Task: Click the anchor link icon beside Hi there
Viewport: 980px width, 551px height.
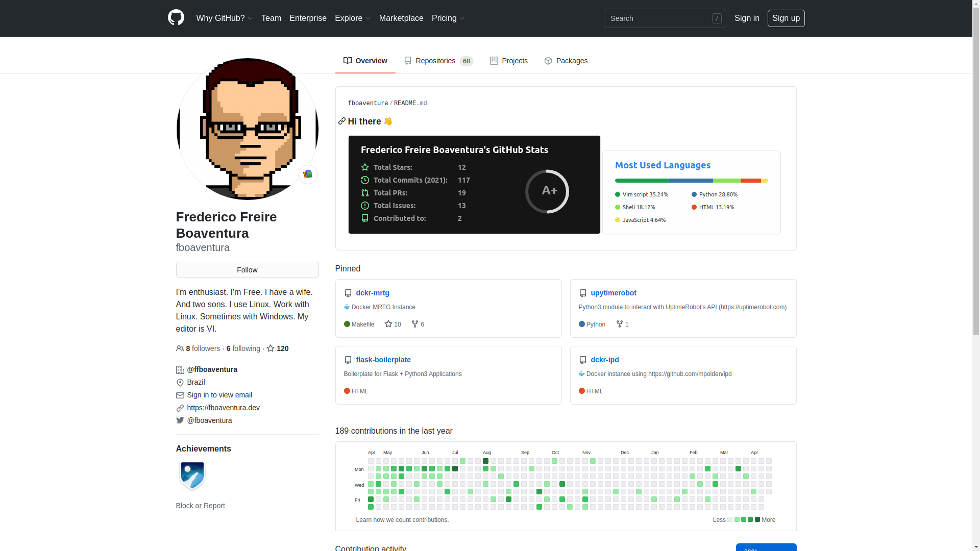Action: coord(341,121)
